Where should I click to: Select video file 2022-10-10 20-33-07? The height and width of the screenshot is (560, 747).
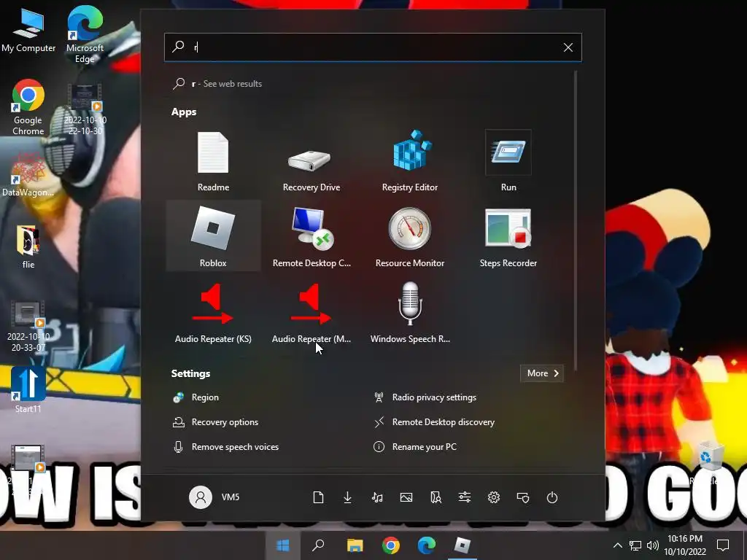(28, 326)
